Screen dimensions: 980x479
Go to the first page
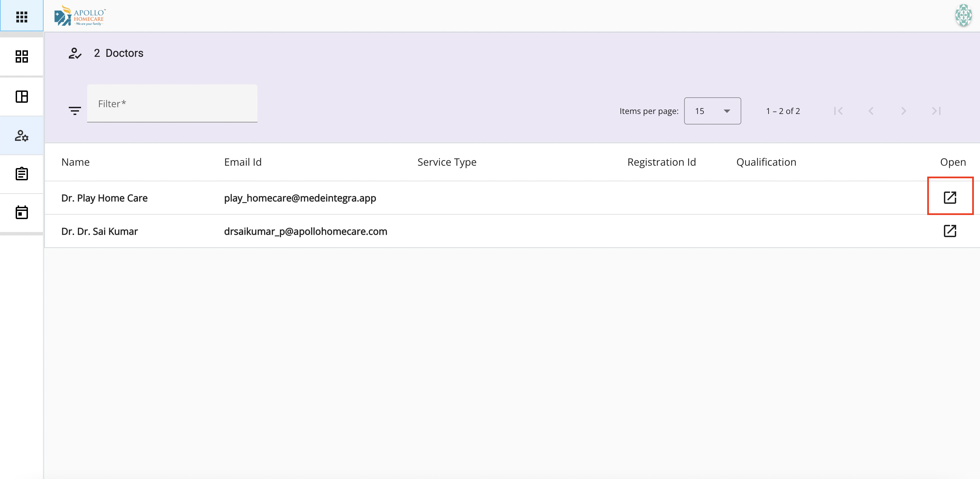pyautogui.click(x=838, y=111)
